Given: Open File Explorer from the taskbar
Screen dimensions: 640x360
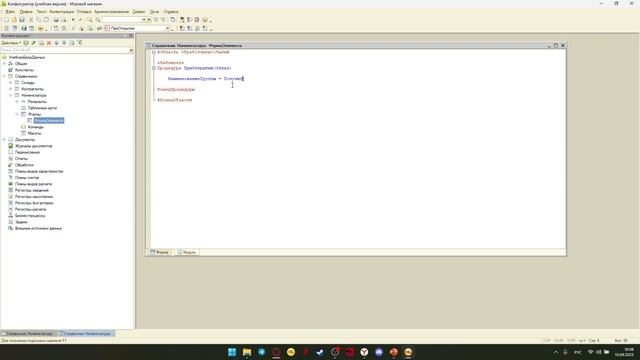Looking at the screenshot, I should [247, 352].
